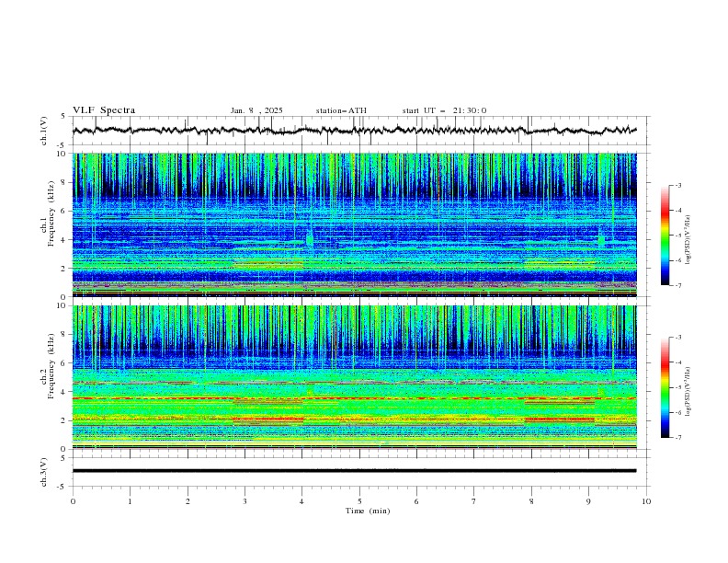Click the ch.1 Frequency (kHz) axis label
This screenshot has width=728, height=563.
click(x=48, y=213)
